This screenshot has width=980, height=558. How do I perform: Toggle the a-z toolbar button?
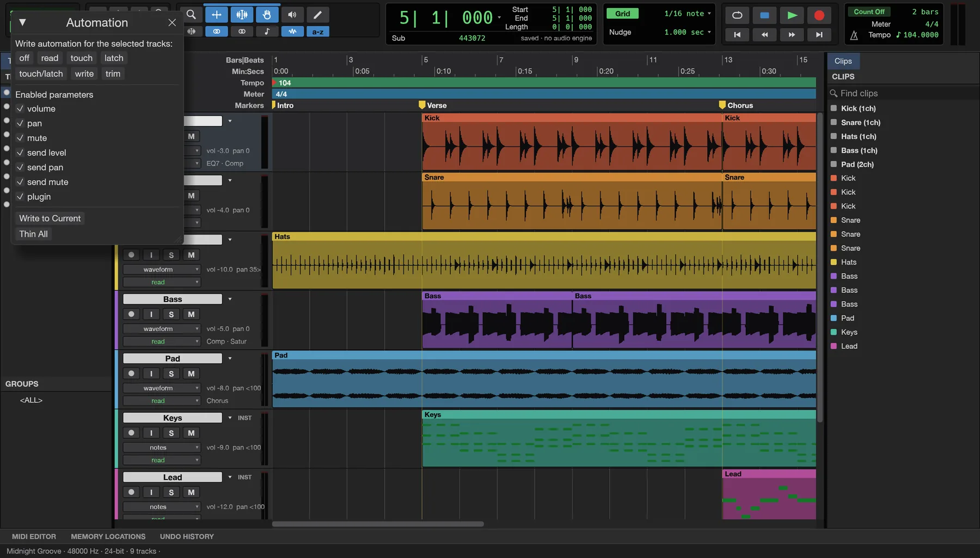pos(318,32)
